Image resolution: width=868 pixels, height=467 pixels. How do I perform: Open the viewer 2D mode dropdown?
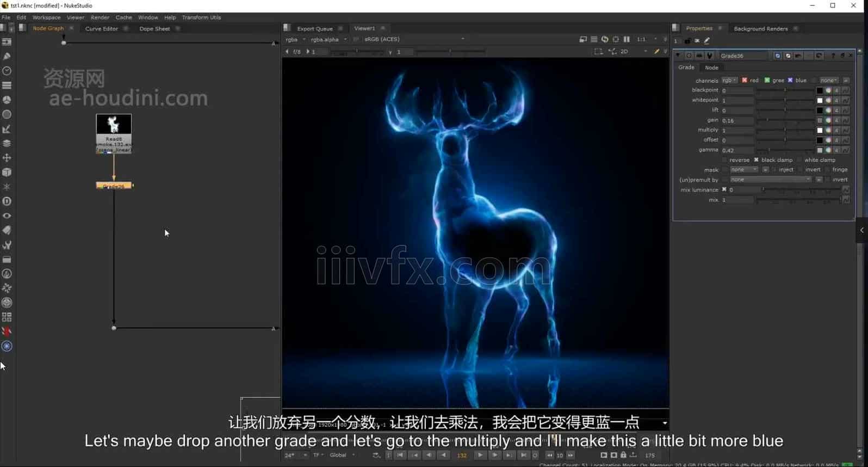[x=634, y=51]
